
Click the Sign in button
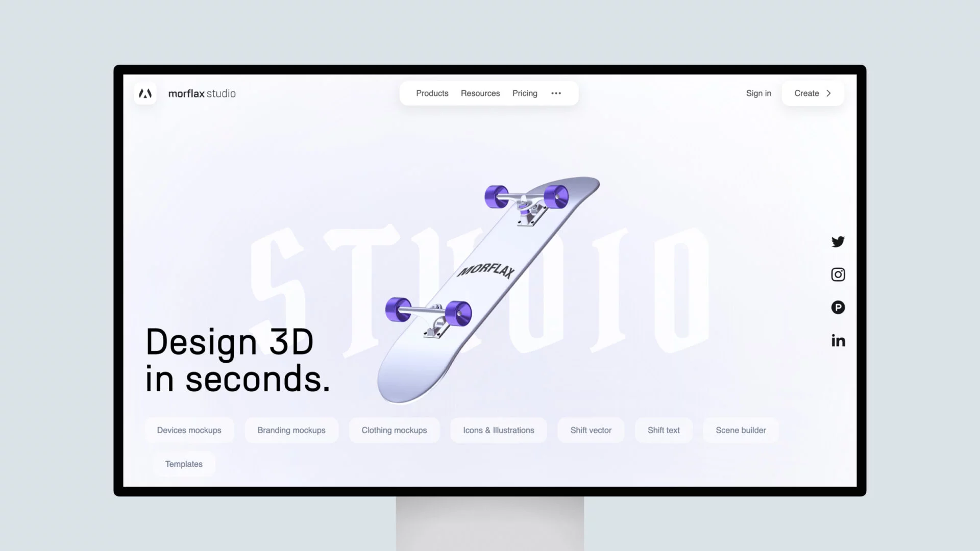pos(758,93)
